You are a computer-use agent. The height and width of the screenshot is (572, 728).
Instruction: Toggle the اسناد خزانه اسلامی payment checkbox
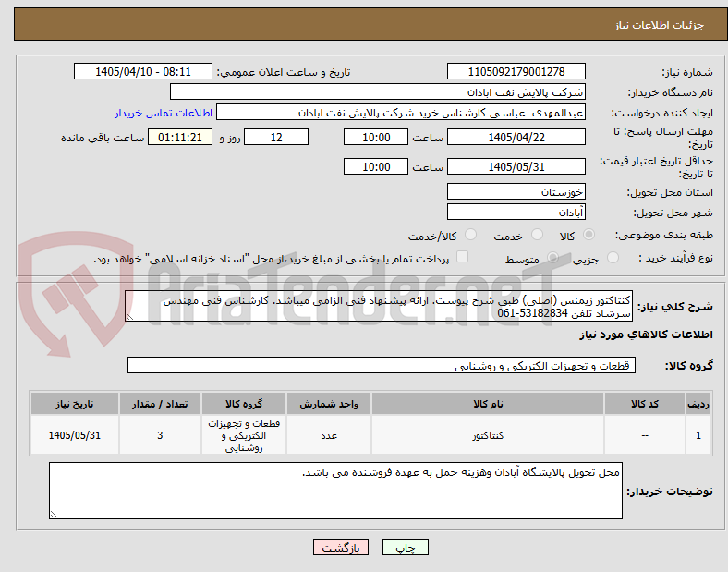(463, 257)
